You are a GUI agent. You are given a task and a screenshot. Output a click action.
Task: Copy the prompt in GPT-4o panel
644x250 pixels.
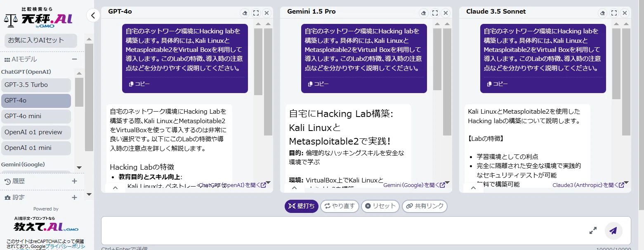click(139, 84)
